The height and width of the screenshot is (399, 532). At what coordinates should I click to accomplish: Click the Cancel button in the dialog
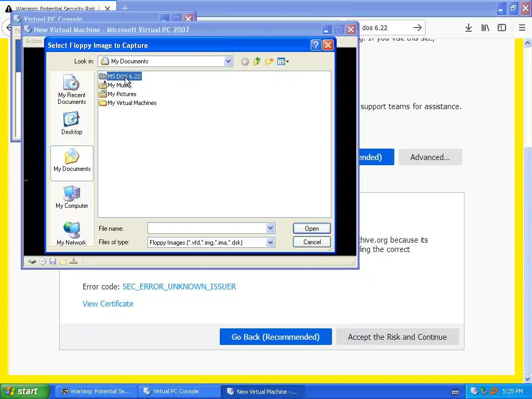(x=312, y=242)
